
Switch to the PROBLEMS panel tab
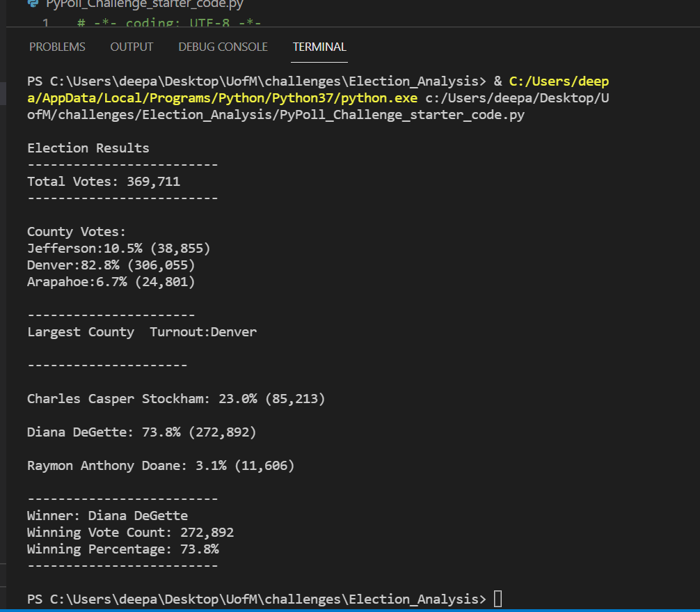(57, 47)
